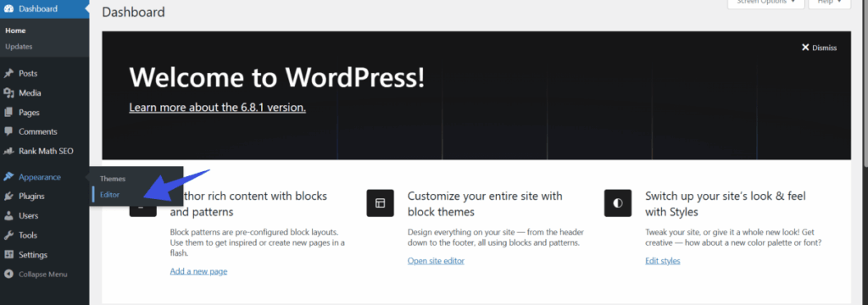
Task: Click the block themes layout icon
Action: (381, 203)
